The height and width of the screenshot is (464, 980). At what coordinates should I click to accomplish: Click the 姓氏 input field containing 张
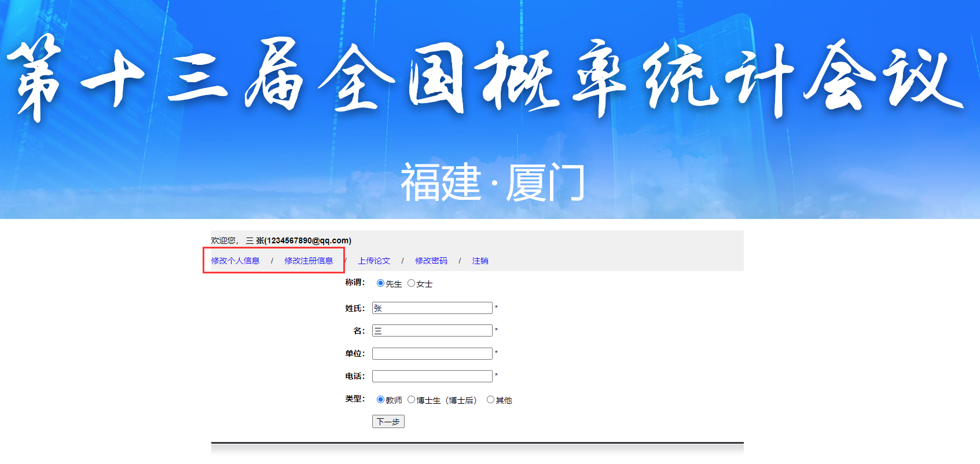click(432, 308)
